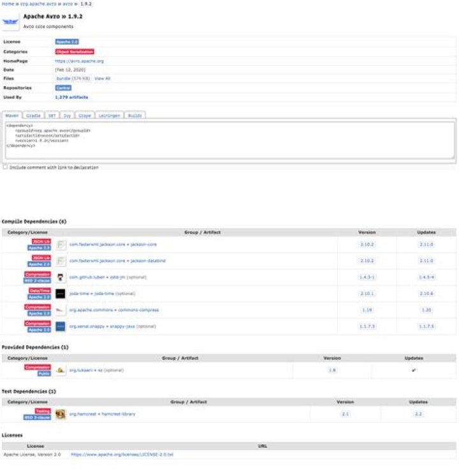Open version 2.10.2 of jackson-core
Viewport: 459px width, 476px height.
[367, 245]
